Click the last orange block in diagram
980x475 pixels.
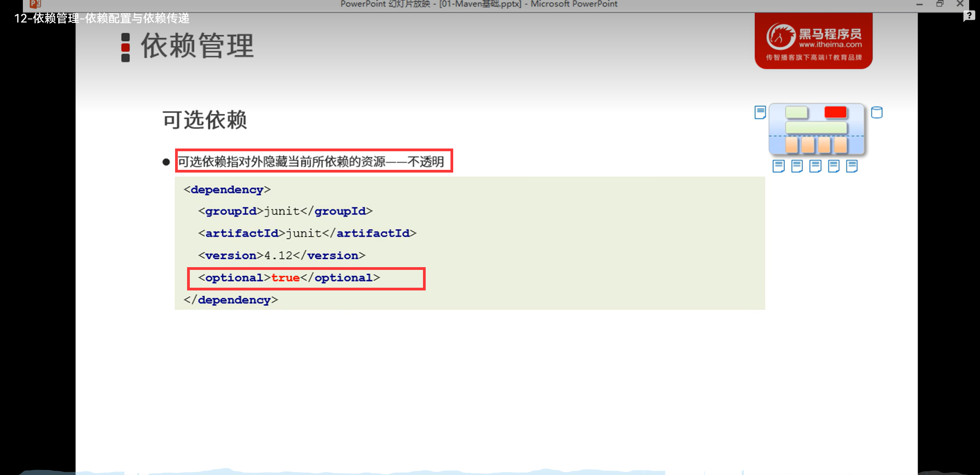[840, 145]
